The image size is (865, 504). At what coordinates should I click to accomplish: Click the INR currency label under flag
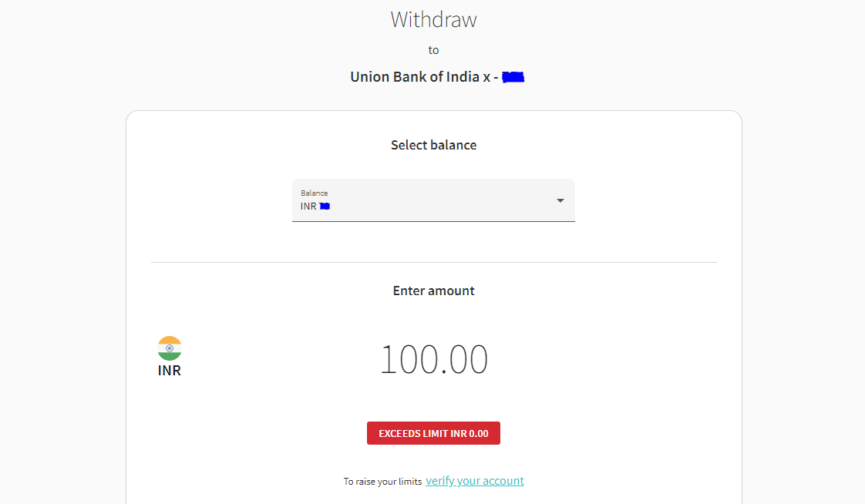170,371
